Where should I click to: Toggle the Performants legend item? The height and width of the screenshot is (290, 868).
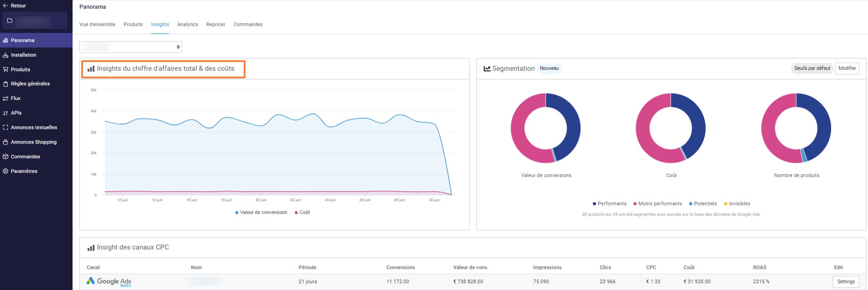tap(609, 204)
